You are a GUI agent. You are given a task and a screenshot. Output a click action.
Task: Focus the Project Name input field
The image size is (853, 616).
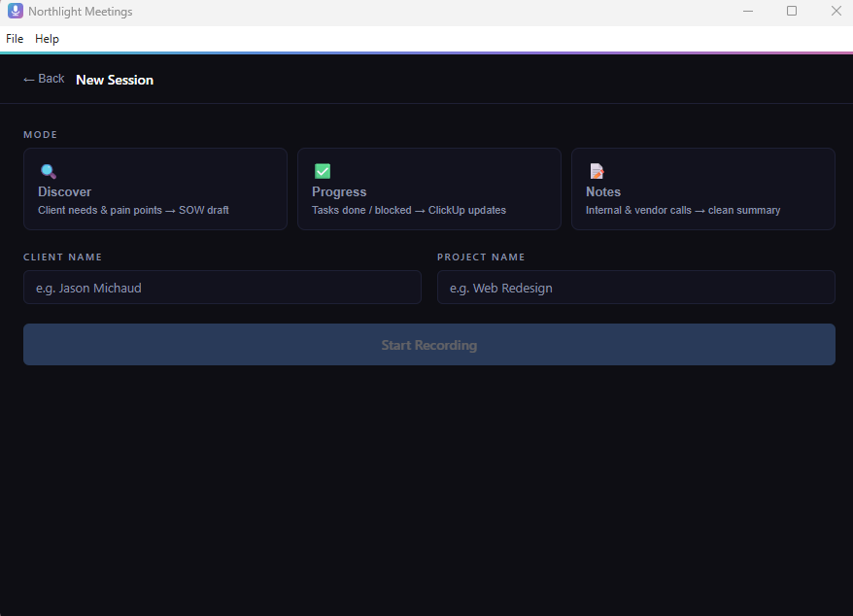(x=636, y=288)
